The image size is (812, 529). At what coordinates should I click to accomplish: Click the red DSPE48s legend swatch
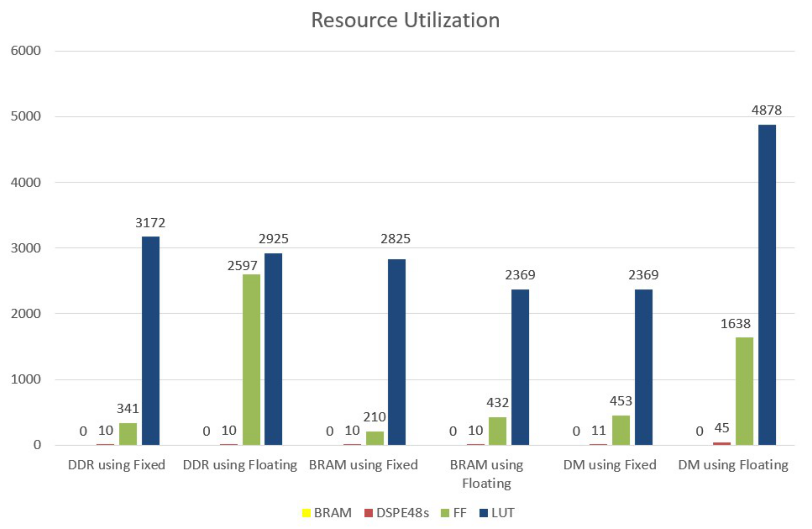(369, 513)
